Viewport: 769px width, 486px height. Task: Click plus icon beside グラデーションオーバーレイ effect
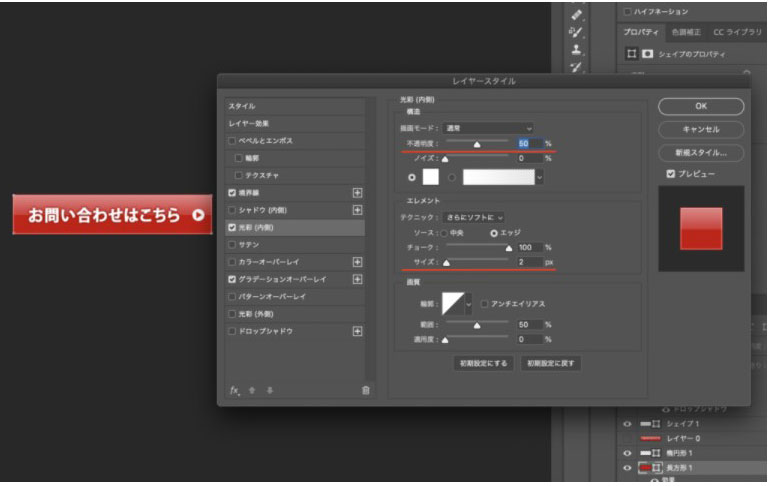(x=357, y=279)
